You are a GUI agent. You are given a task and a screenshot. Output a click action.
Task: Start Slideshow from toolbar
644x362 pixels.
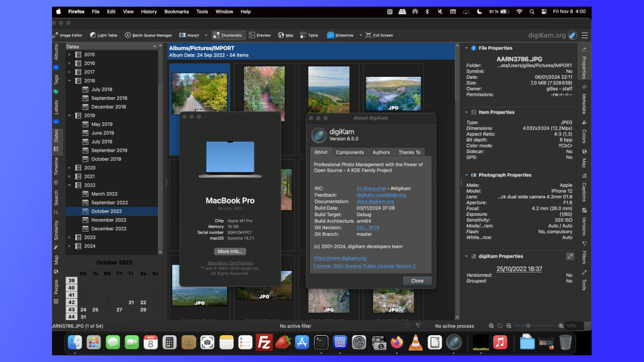coord(340,35)
